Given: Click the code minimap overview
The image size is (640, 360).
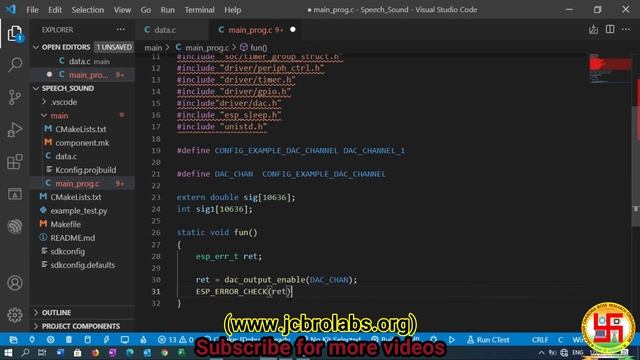Looking at the screenshot, I should [610, 69].
